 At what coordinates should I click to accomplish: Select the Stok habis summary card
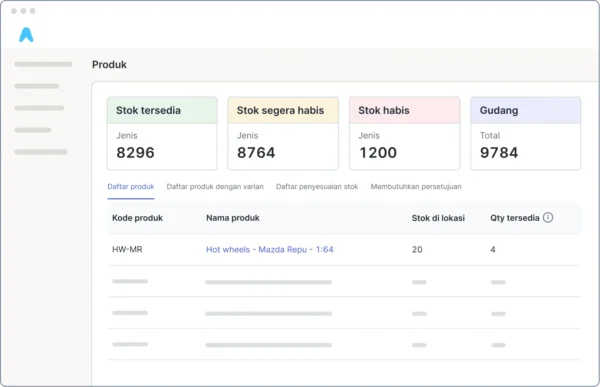(404, 133)
